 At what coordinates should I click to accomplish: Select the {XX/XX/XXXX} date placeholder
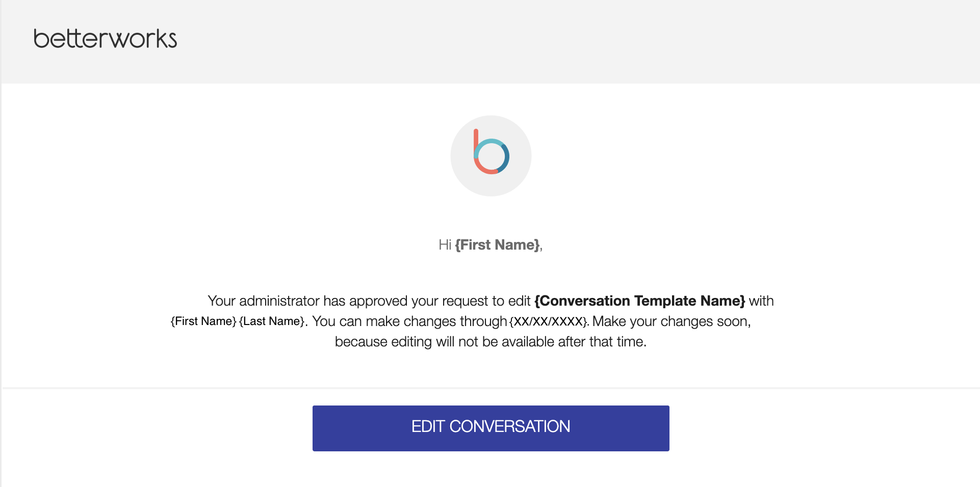tap(549, 321)
